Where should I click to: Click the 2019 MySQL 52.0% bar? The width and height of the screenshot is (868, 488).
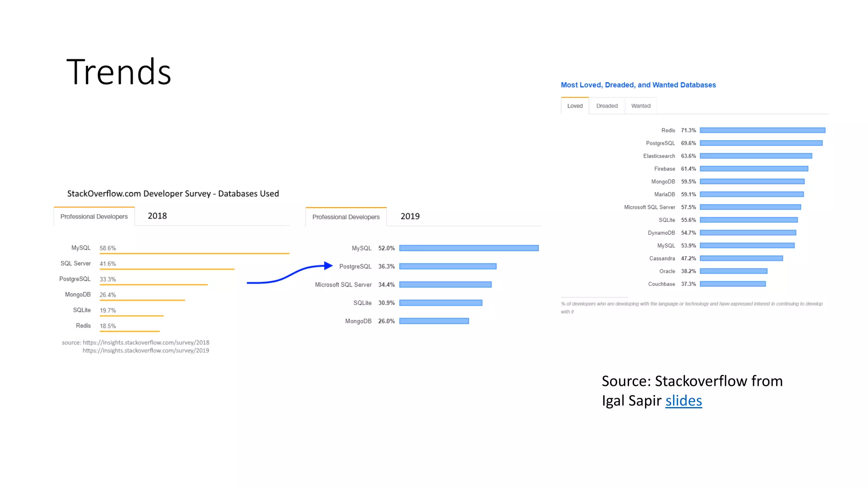tap(469, 248)
